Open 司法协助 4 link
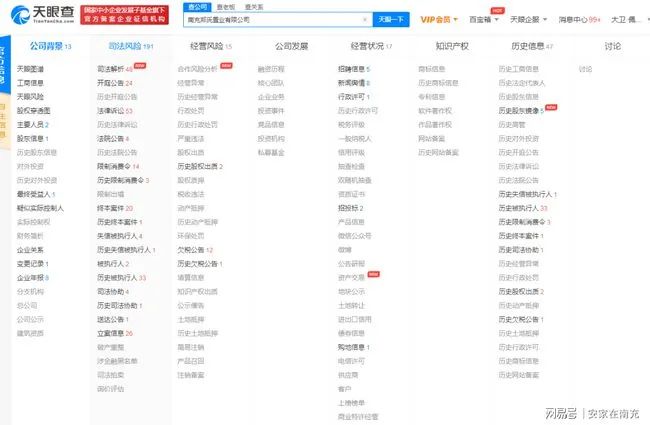This screenshot has width=650, height=425. click(113, 291)
